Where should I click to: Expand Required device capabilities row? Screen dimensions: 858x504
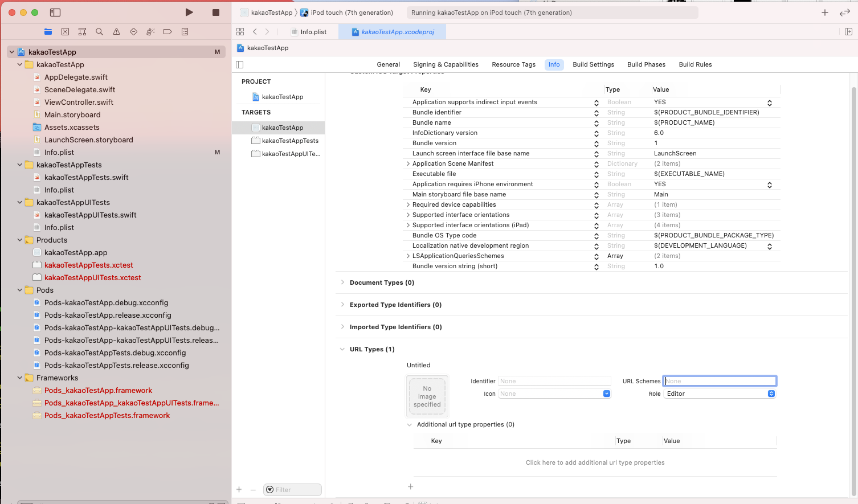(408, 204)
